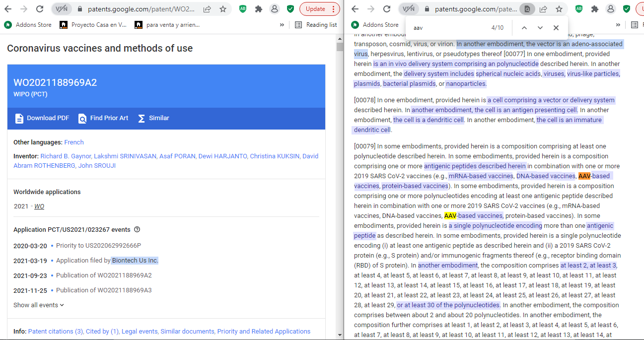The height and width of the screenshot is (340, 644).
Task: Expand Show all events list
Action: click(39, 305)
